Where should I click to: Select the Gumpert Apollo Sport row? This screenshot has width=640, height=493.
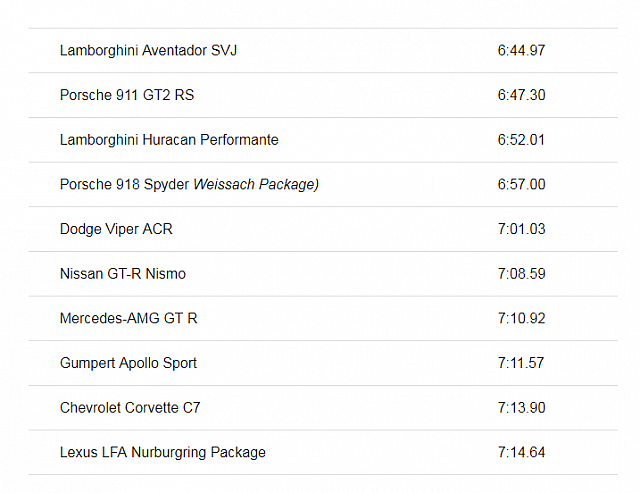[128, 363]
